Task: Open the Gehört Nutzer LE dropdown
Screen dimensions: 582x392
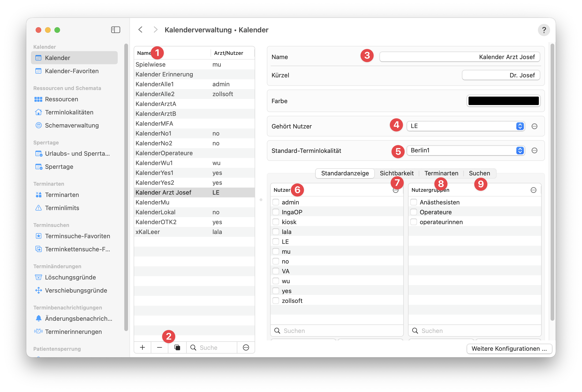Action: 465,126
